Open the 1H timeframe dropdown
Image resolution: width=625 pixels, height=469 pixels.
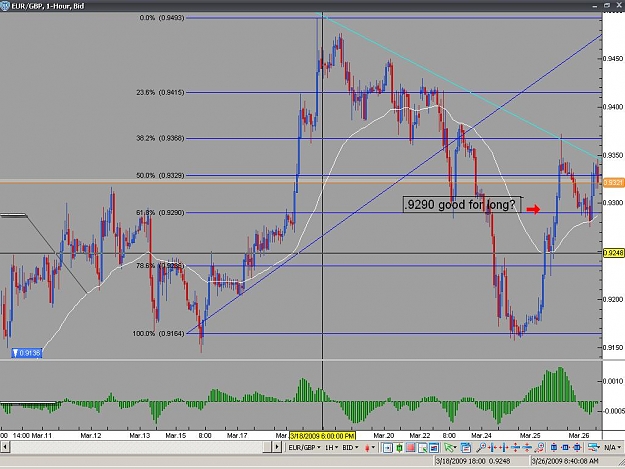[331, 447]
